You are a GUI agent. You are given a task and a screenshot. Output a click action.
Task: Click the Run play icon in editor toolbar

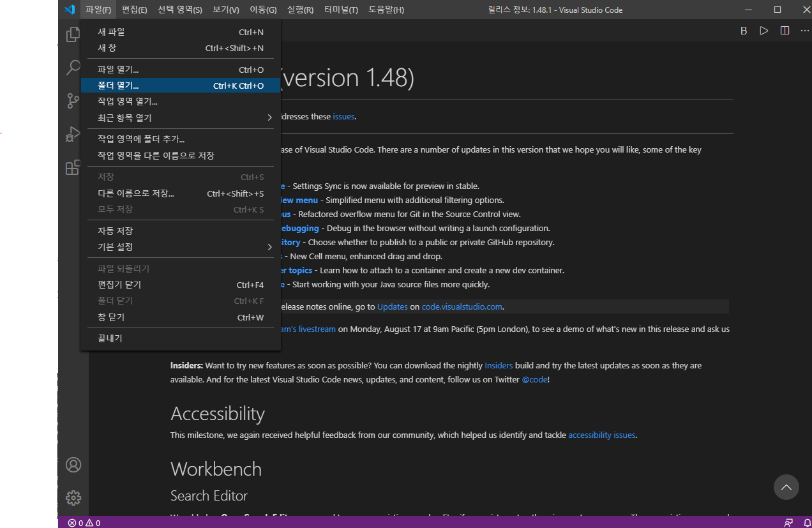(764, 31)
